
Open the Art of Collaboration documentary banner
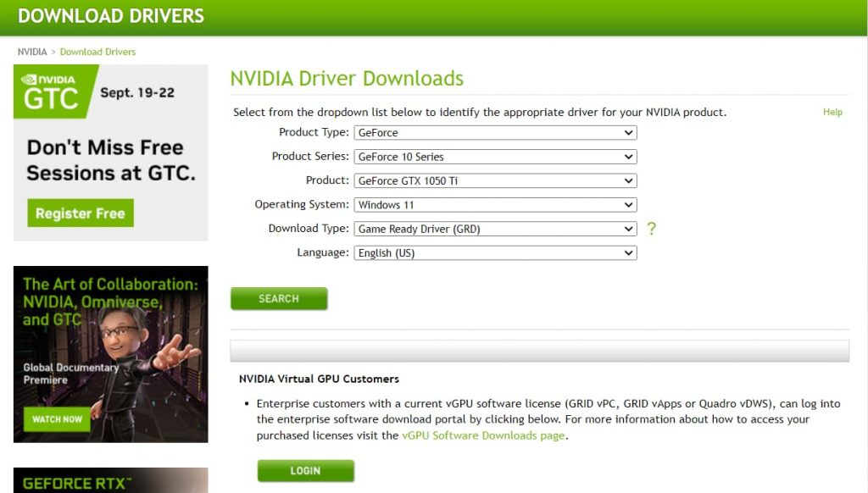coord(111,354)
